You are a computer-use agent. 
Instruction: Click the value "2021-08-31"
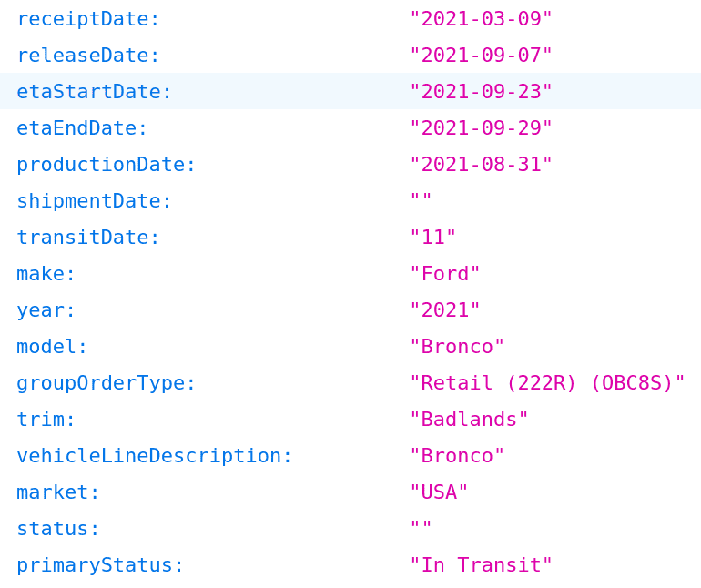click(x=481, y=165)
